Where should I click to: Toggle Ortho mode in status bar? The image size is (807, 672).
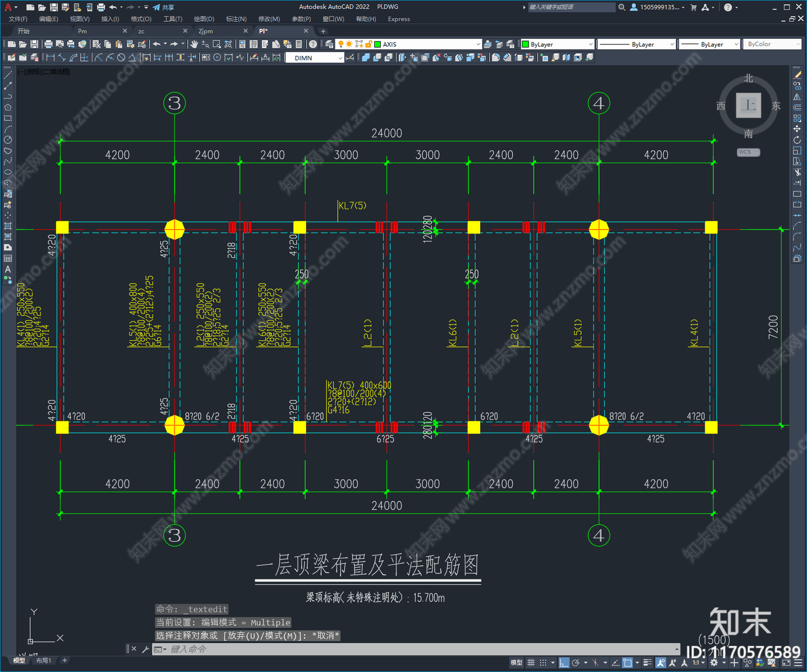564,663
